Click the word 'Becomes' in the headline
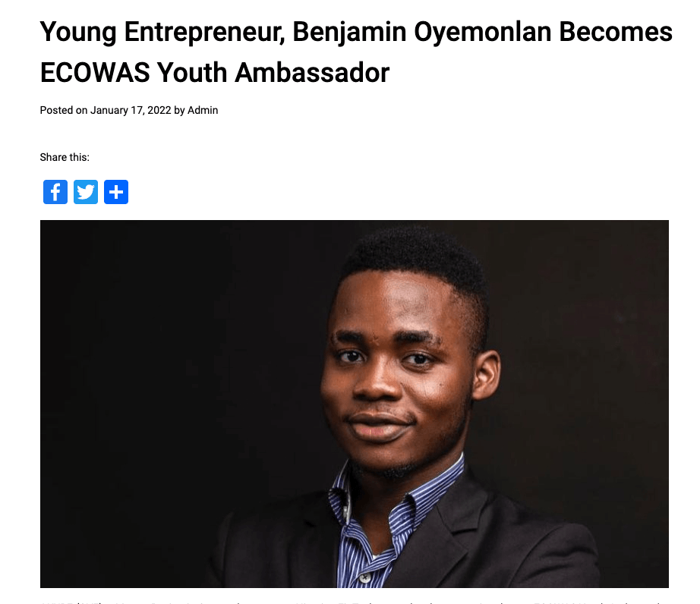Image resolution: width=700 pixels, height=604 pixels. [x=616, y=32]
